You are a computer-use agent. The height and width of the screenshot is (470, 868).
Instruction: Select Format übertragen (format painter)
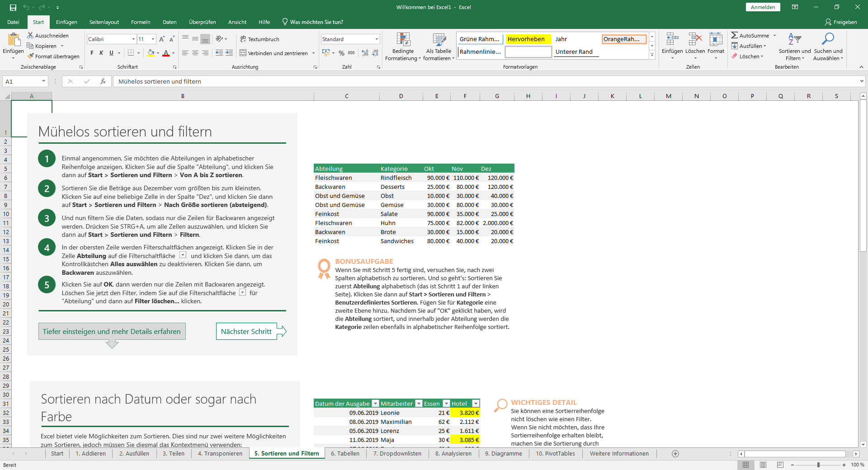pos(53,56)
